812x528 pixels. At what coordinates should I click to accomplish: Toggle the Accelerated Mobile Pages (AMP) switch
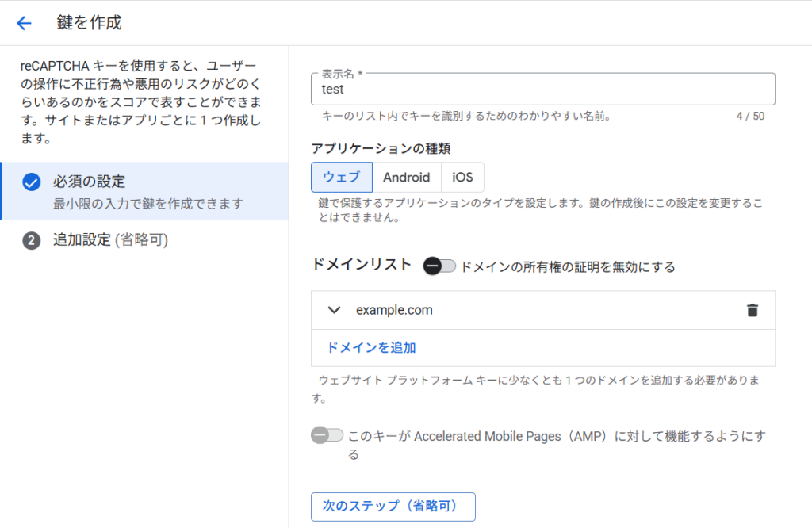pos(327,435)
